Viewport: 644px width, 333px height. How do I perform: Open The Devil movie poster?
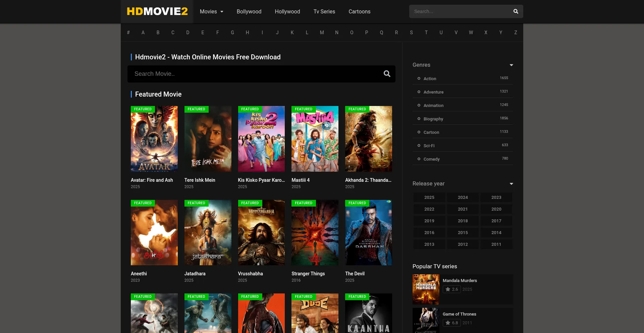tap(369, 233)
